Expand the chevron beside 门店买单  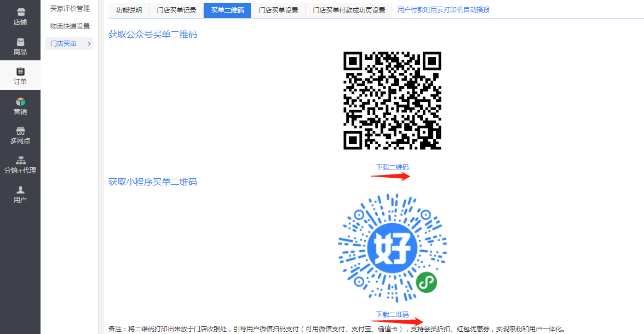pyautogui.click(x=89, y=44)
